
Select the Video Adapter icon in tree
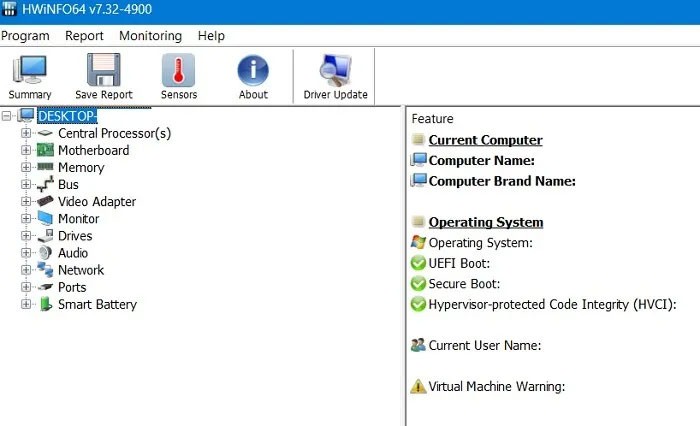pos(45,202)
